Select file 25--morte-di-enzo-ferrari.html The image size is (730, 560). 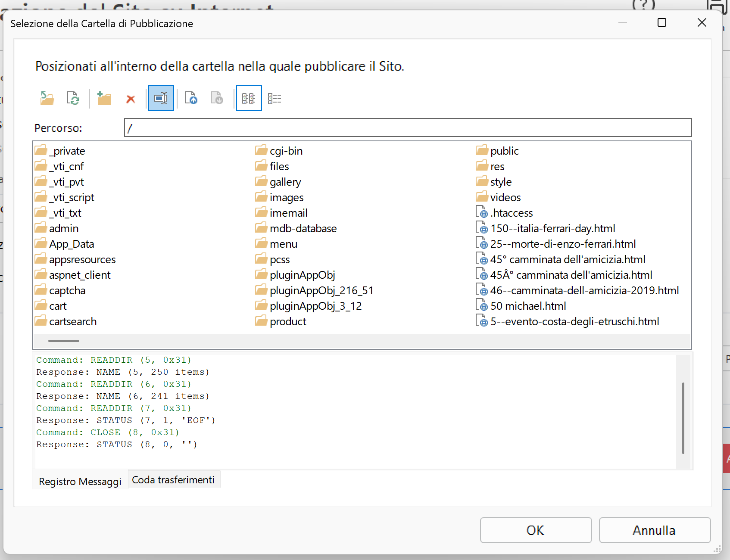pos(555,244)
